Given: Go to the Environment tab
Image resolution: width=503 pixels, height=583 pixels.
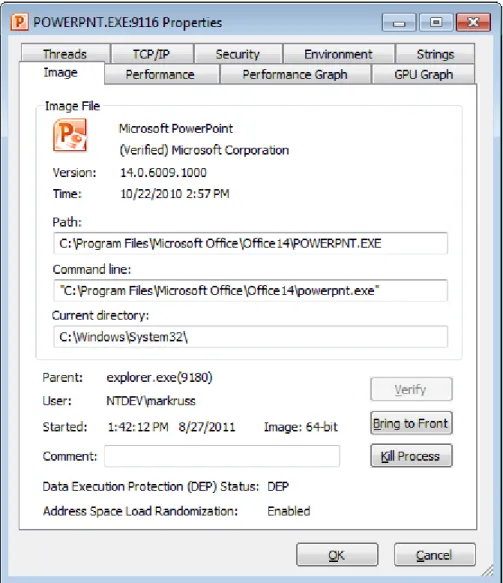Looking at the screenshot, I should 338,54.
